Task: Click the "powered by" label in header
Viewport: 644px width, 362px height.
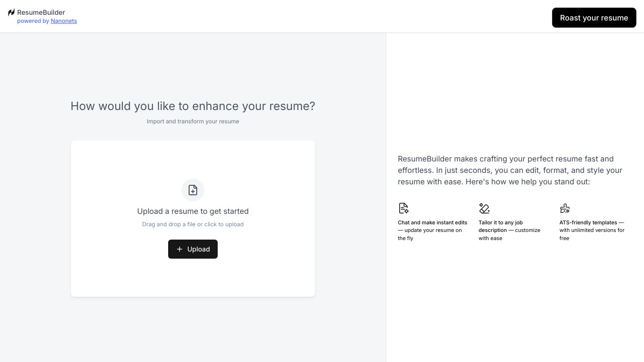Action: [x=33, y=21]
